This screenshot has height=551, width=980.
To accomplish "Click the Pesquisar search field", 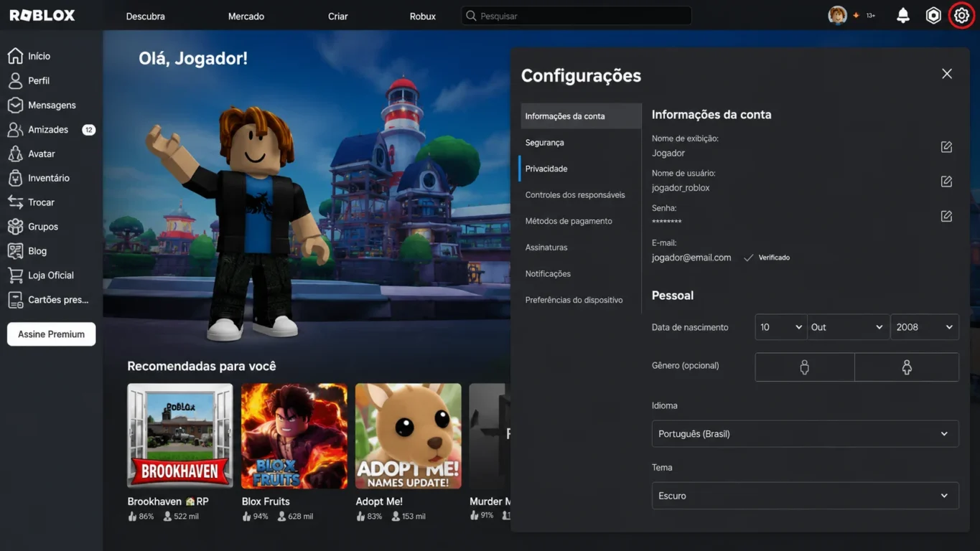I will (577, 16).
